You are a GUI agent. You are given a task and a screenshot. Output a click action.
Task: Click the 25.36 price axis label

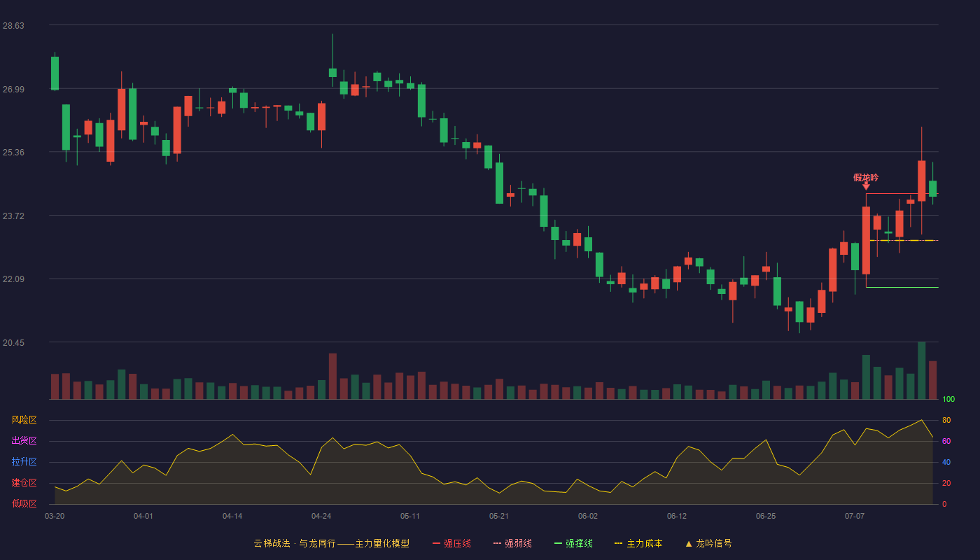pyautogui.click(x=13, y=152)
